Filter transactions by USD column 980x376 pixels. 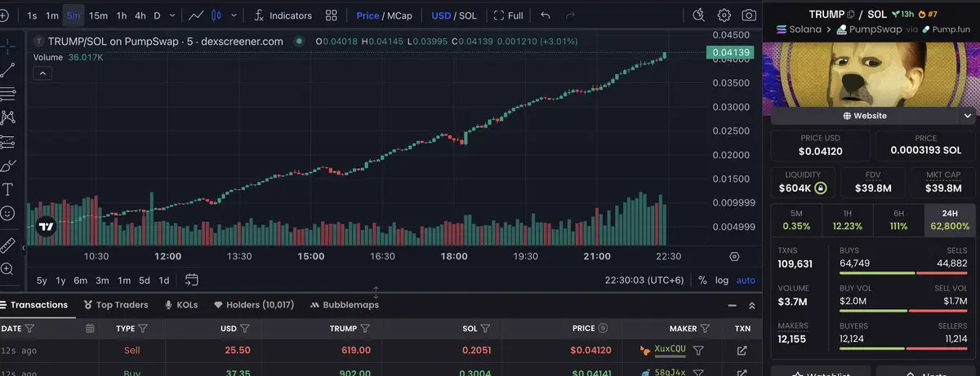pyautogui.click(x=245, y=329)
